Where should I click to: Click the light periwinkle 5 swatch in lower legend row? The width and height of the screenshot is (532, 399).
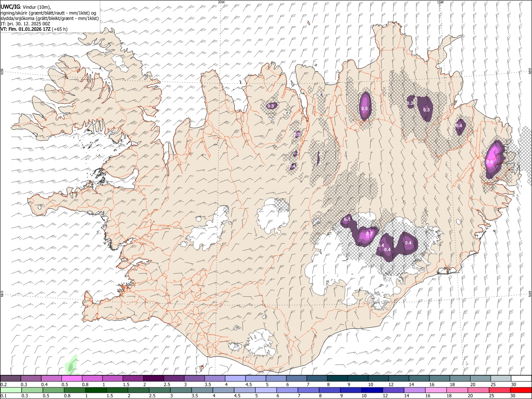(x=266, y=390)
